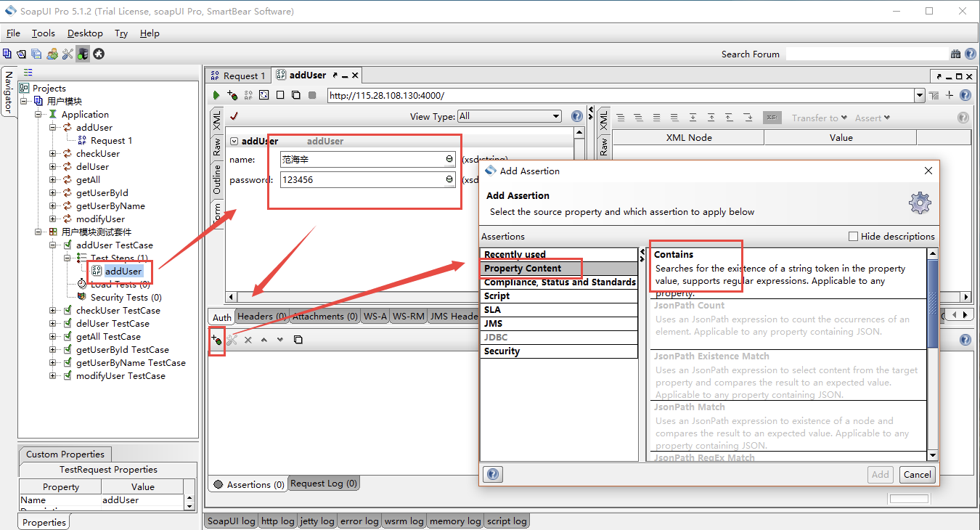The width and height of the screenshot is (980, 530).
Task: Open the Try menu
Action: pyautogui.click(x=121, y=33)
